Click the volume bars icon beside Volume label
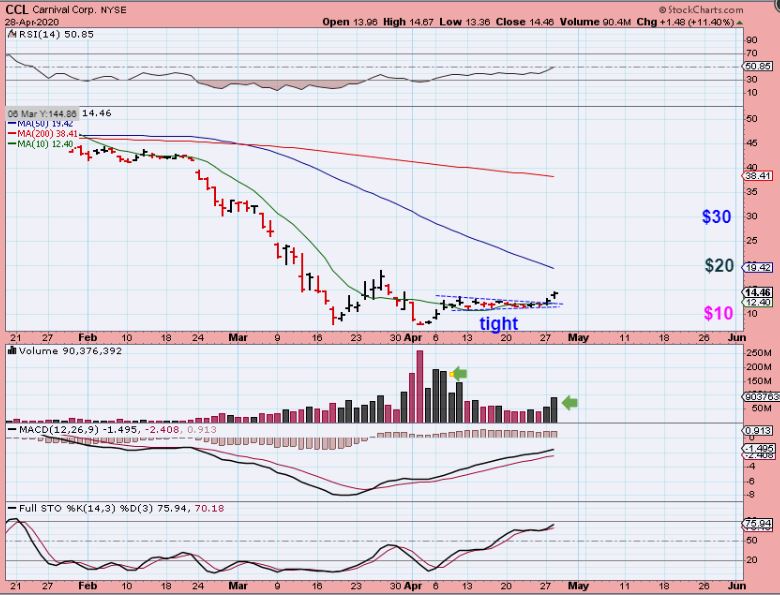The height and width of the screenshot is (595, 780). [12, 351]
